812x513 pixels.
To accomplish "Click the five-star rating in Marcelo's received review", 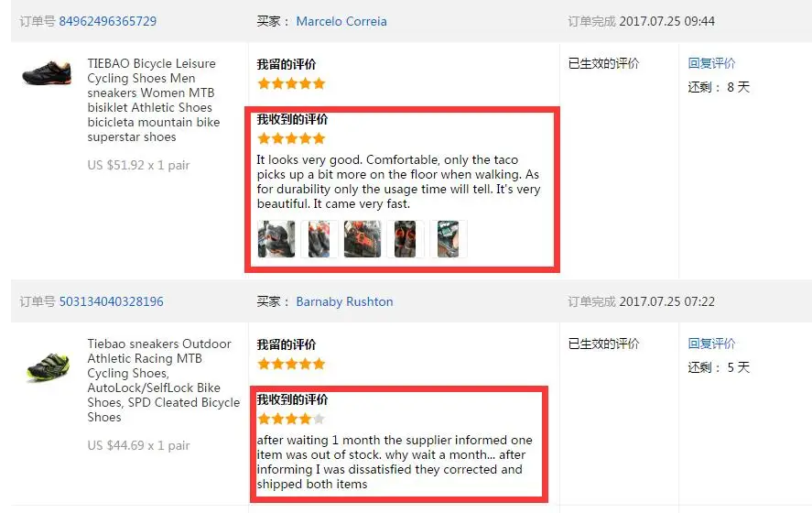I will pyautogui.click(x=291, y=138).
